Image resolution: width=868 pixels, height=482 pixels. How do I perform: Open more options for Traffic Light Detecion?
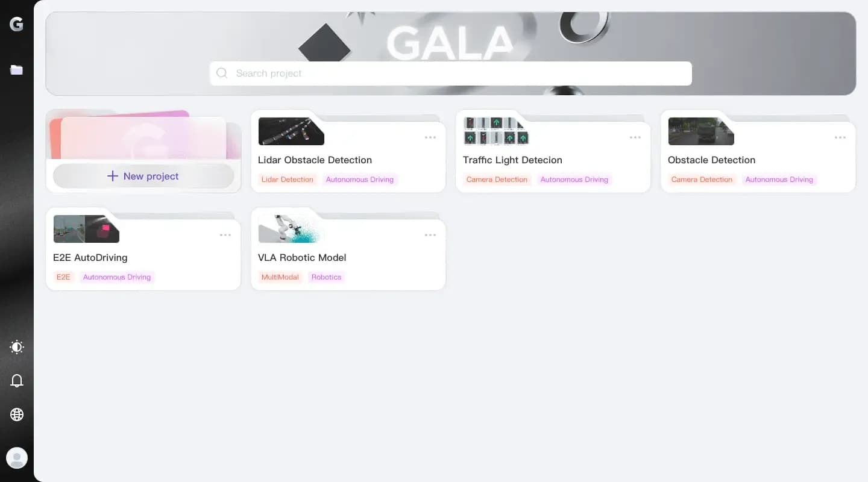635,137
